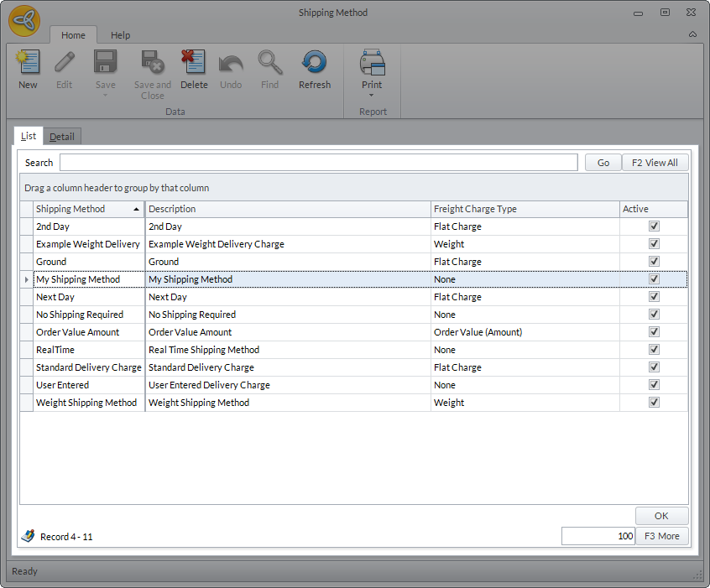
Task: Open the Print dropdown arrow
Action: (x=372, y=95)
